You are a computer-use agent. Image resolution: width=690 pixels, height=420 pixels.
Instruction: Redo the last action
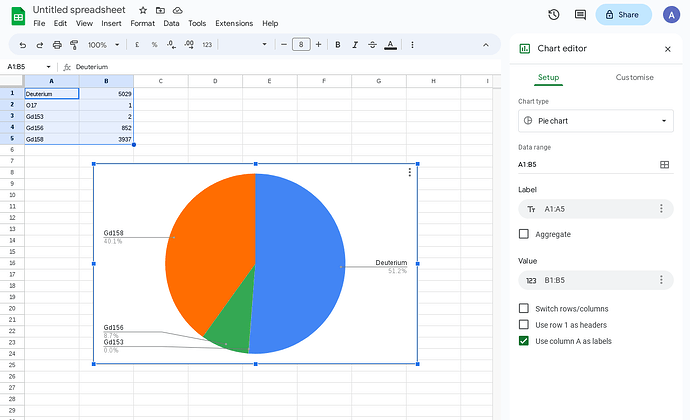click(40, 44)
